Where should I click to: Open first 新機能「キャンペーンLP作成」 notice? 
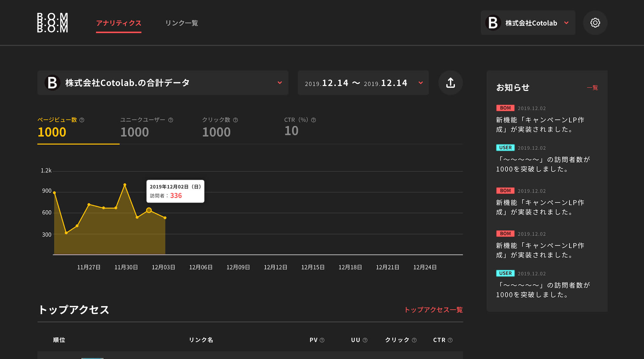(x=540, y=125)
